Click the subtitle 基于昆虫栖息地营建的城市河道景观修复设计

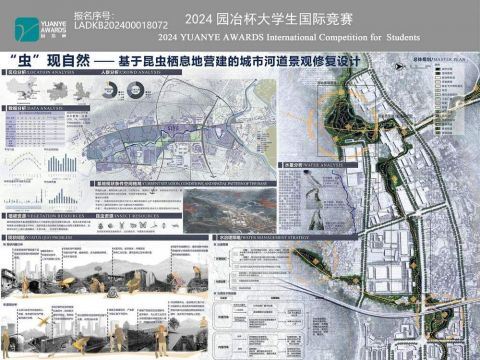click(x=239, y=61)
